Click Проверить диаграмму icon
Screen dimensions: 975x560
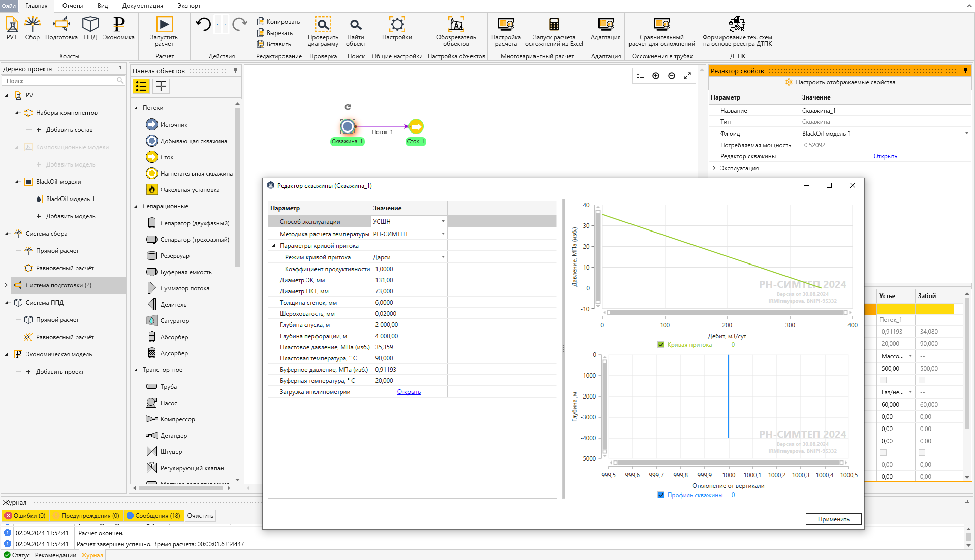[323, 24]
